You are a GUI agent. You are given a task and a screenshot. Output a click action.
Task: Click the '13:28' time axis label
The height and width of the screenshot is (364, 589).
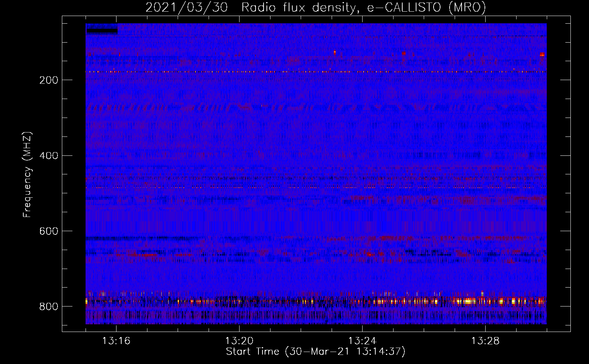pos(485,341)
